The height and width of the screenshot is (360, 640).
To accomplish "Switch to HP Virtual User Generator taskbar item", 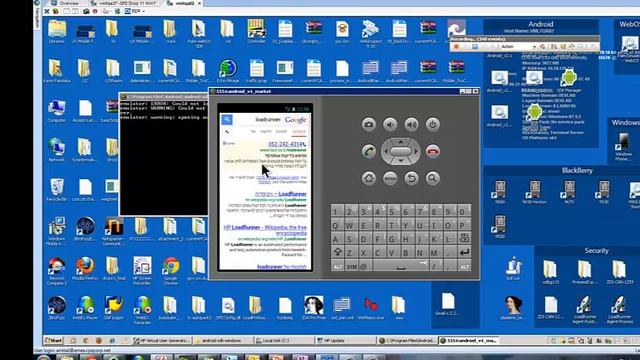I will tap(162, 340).
